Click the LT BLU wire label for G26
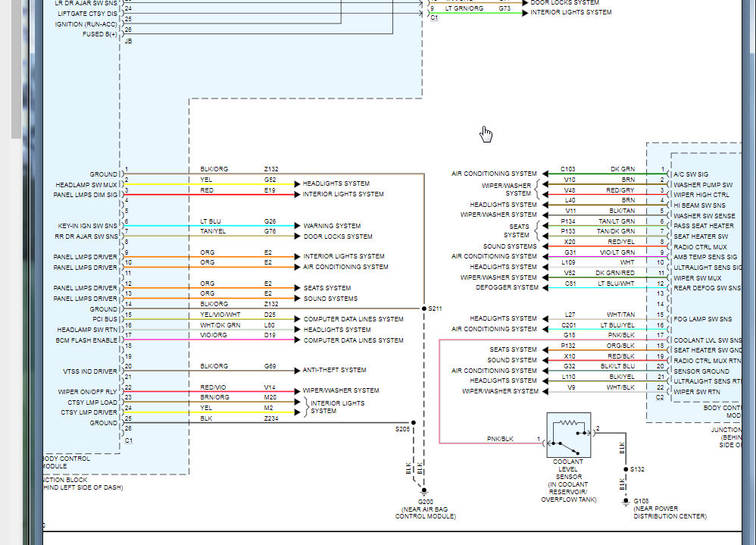This screenshot has height=545, width=756. point(211,221)
